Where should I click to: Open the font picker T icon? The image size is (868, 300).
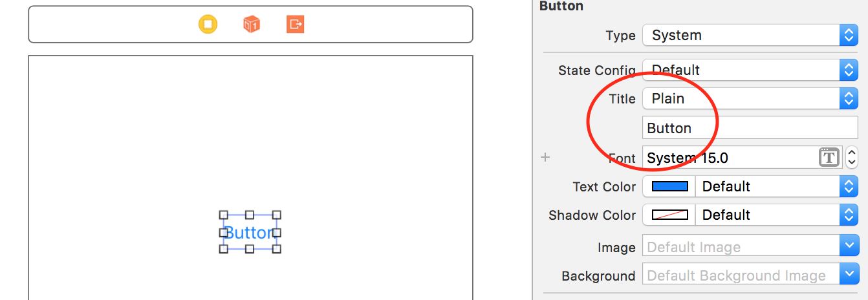point(829,157)
